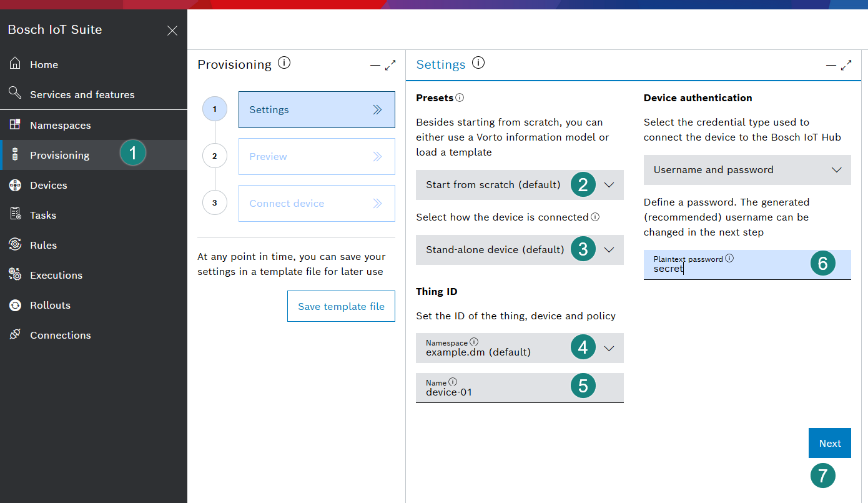Open the Stand-alone device connection dropdown
868x503 pixels.
pyautogui.click(x=520, y=250)
